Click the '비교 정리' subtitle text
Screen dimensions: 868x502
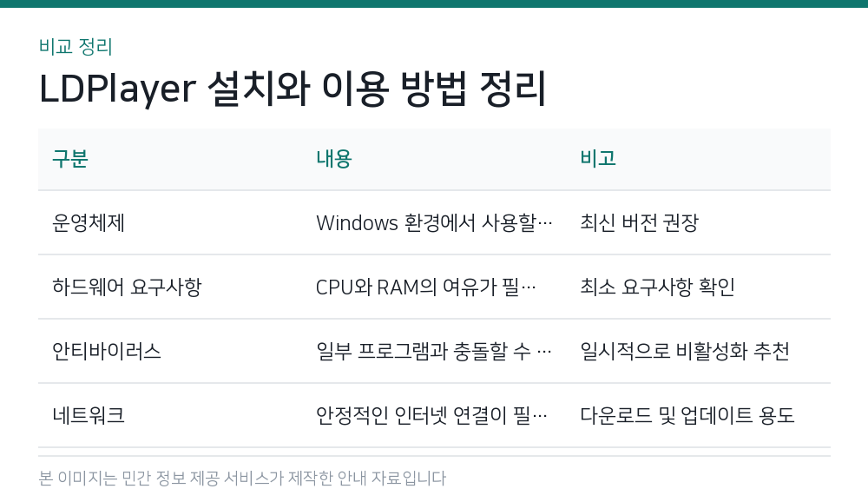pyautogui.click(x=76, y=47)
